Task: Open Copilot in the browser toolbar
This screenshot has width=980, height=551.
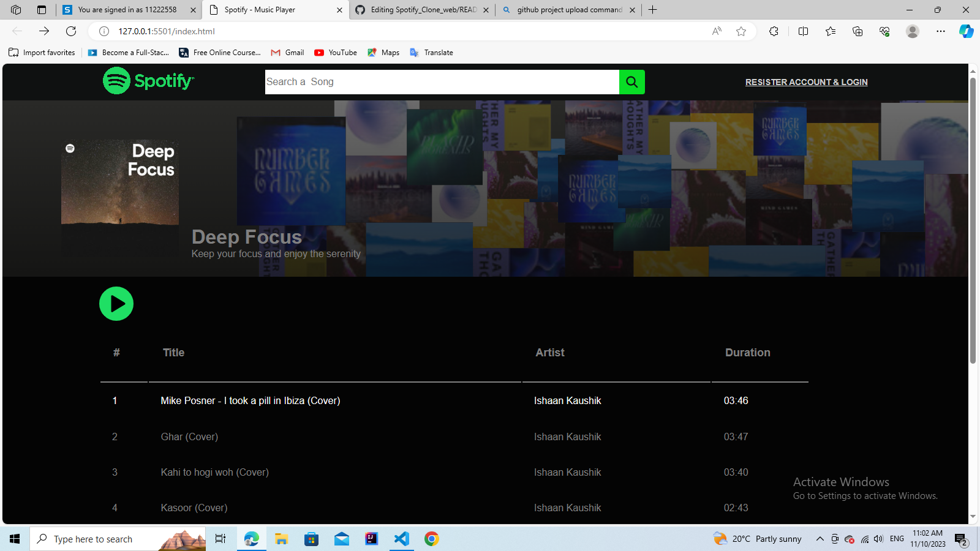Action: [966, 31]
